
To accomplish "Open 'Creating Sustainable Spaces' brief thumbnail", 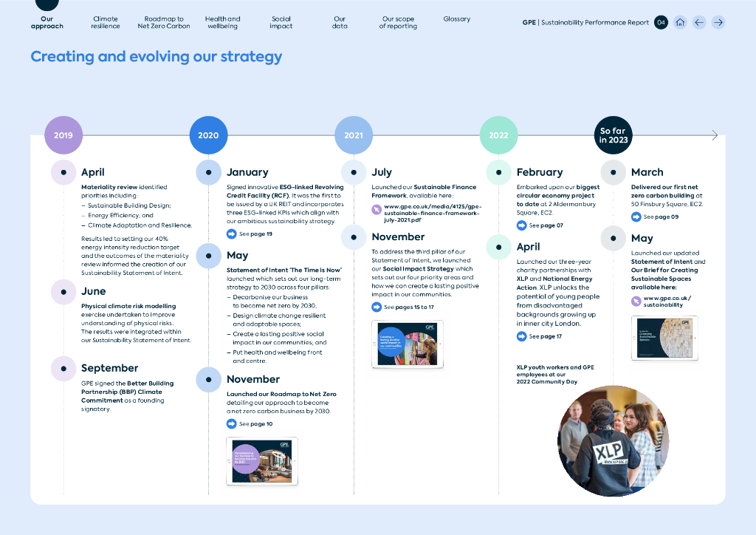I will 665,338.
